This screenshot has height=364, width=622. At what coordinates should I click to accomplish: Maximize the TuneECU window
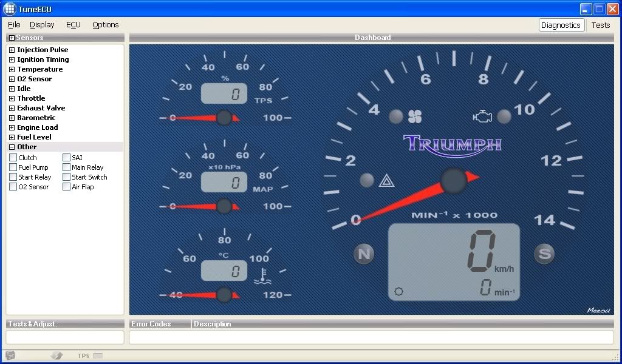click(600, 9)
